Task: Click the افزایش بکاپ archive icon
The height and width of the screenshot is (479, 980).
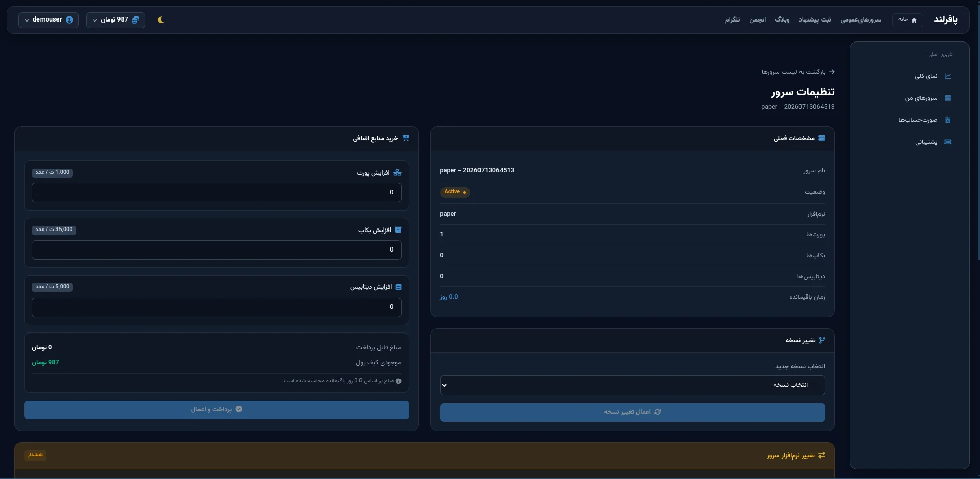Action: [398, 230]
